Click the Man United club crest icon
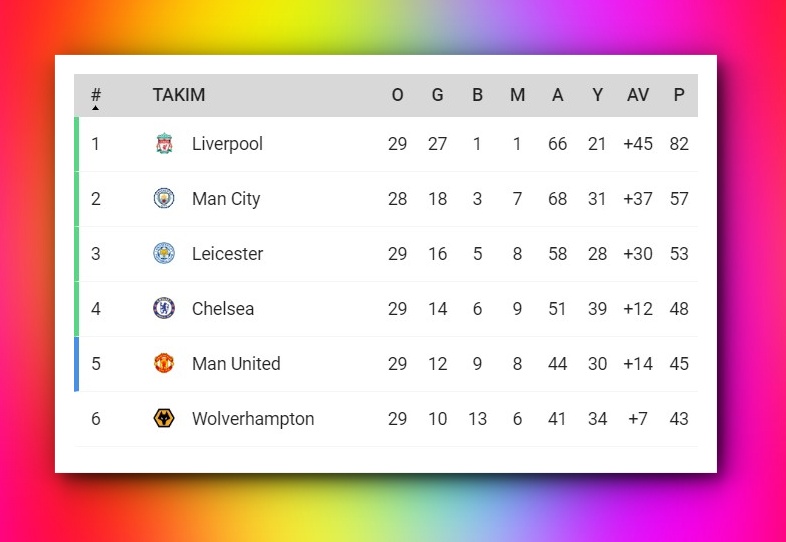This screenshot has width=786, height=542. (x=164, y=364)
